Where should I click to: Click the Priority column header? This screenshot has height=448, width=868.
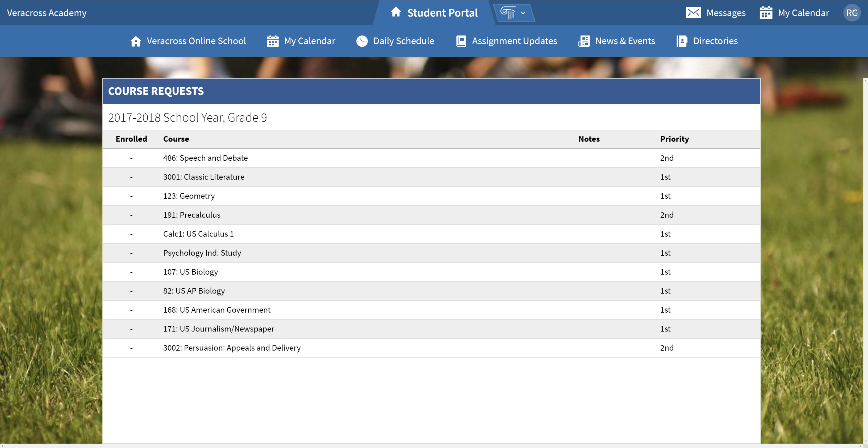(674, 139)
